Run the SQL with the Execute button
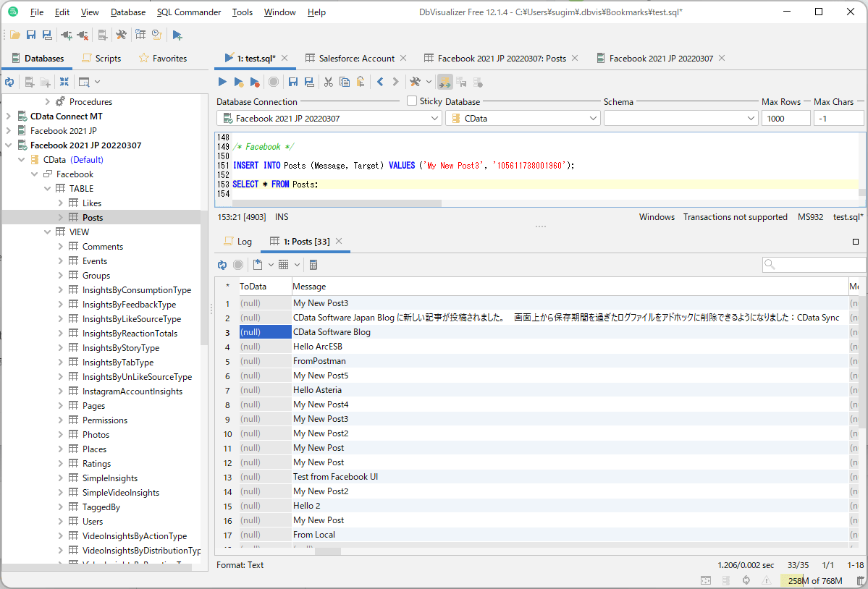Image resolution: width=868 pixels, height=589 pixels. [x=223, y=82]
